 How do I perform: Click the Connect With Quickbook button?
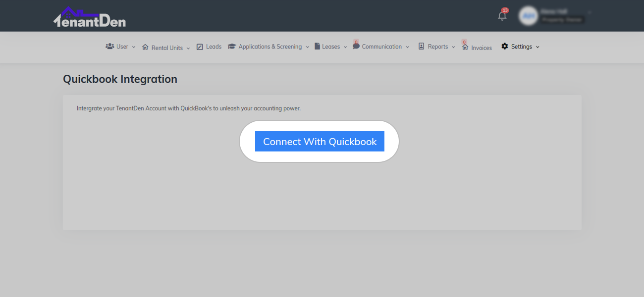pyautogui.click(x=320, y=141)
